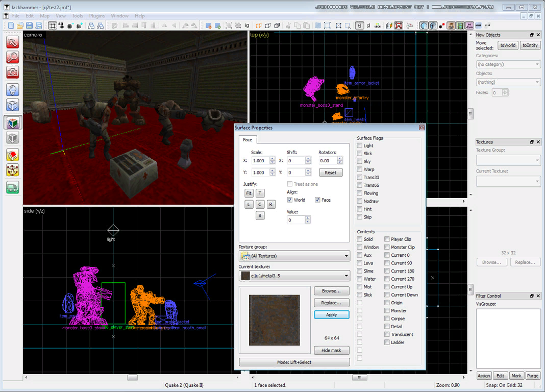Open the Map menu

(x=44, y=16)
